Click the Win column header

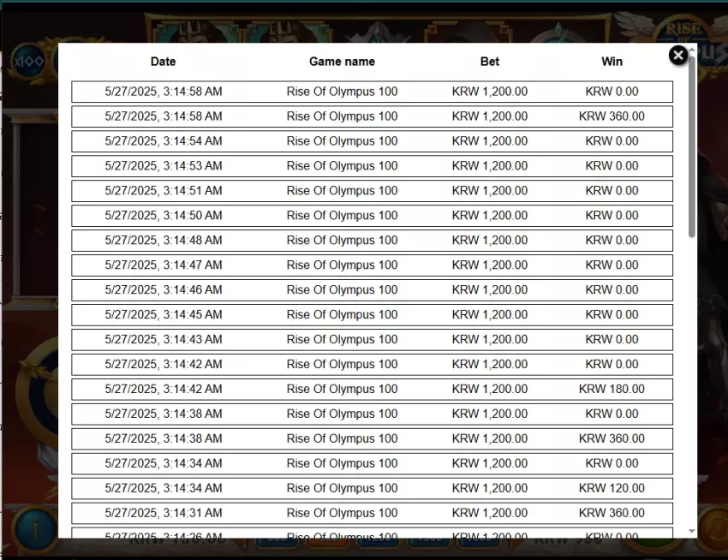pos(612,62)
